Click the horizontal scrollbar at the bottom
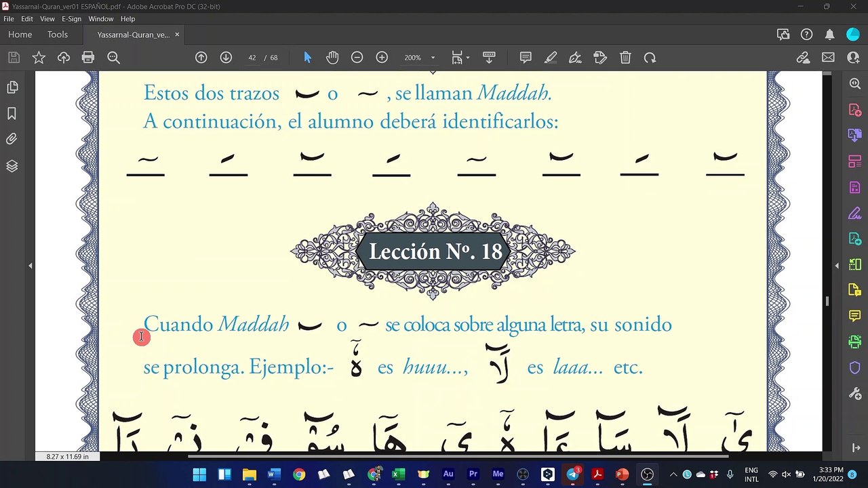Image resolution: width=868 pixels, height=488 pixels. 458,456
